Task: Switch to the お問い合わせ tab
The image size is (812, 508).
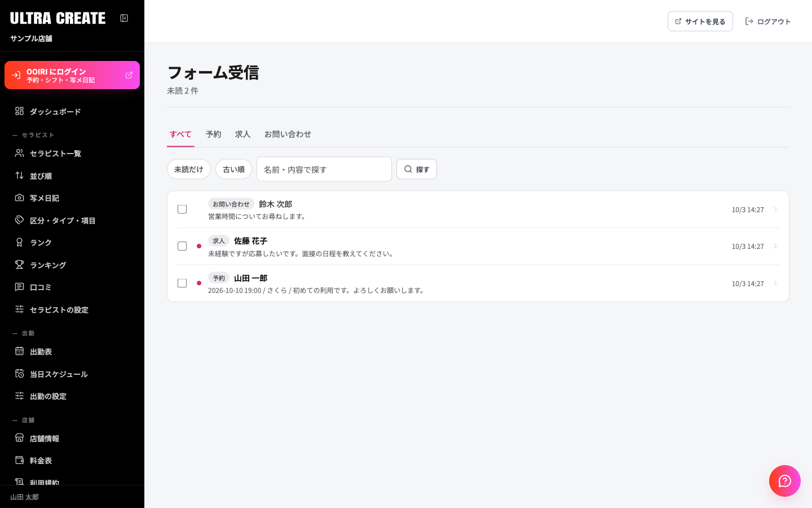Action: click(288, 134)
